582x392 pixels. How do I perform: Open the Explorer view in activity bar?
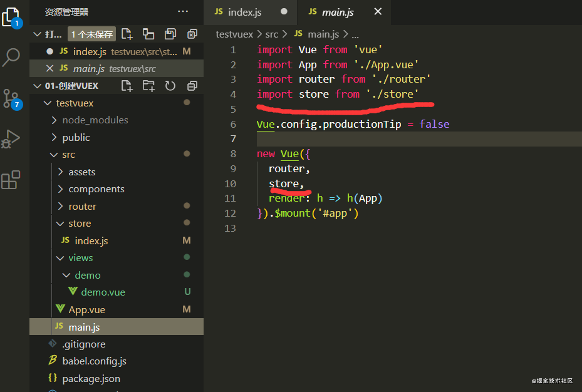pos(11,17)
